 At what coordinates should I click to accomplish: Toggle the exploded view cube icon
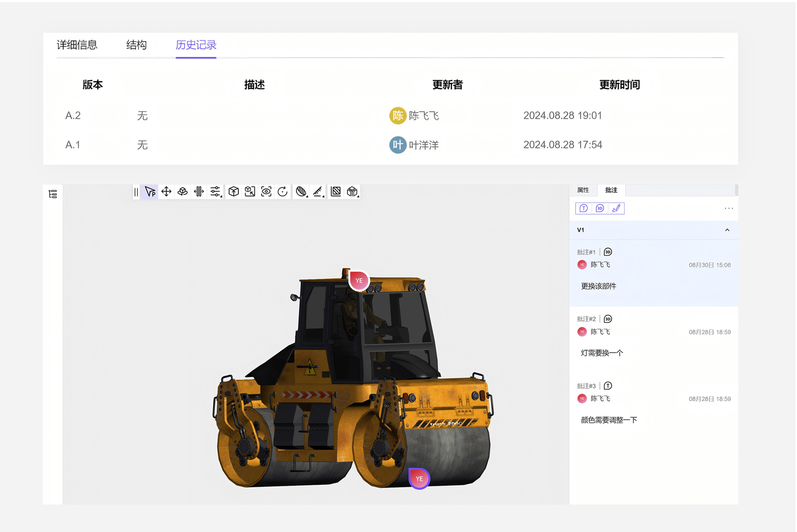(x=352, y=192)
